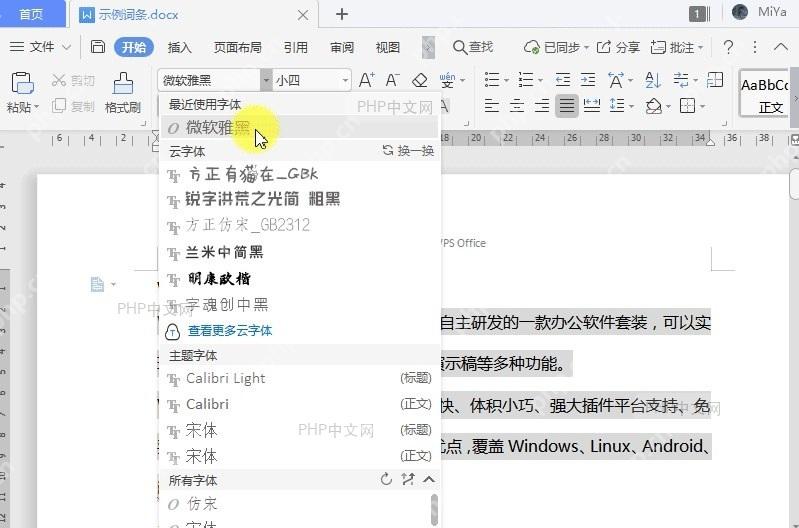This screenshot has height=528, width=799.
Task: Click the font name input box
Action: pos(209,81)
